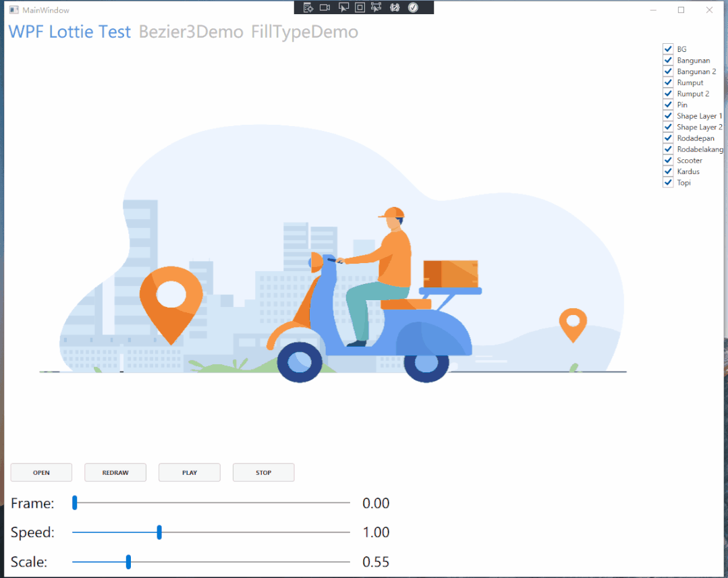Click the Hot Reload braces icon
Image resolution: width=728 pixels, height=578 pixels.
395,7
